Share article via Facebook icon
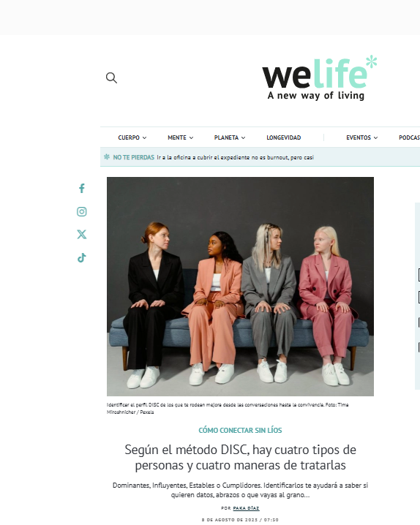 (x=82, y=188)
